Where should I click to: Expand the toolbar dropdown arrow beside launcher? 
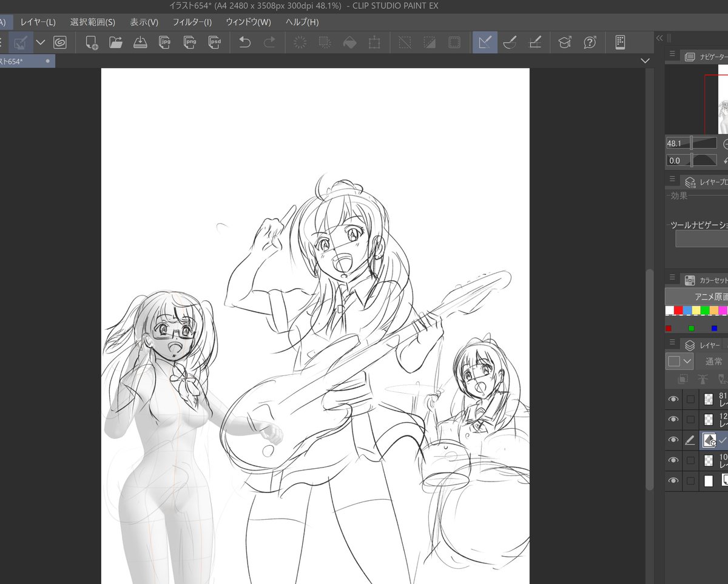(x=41, y=42)
